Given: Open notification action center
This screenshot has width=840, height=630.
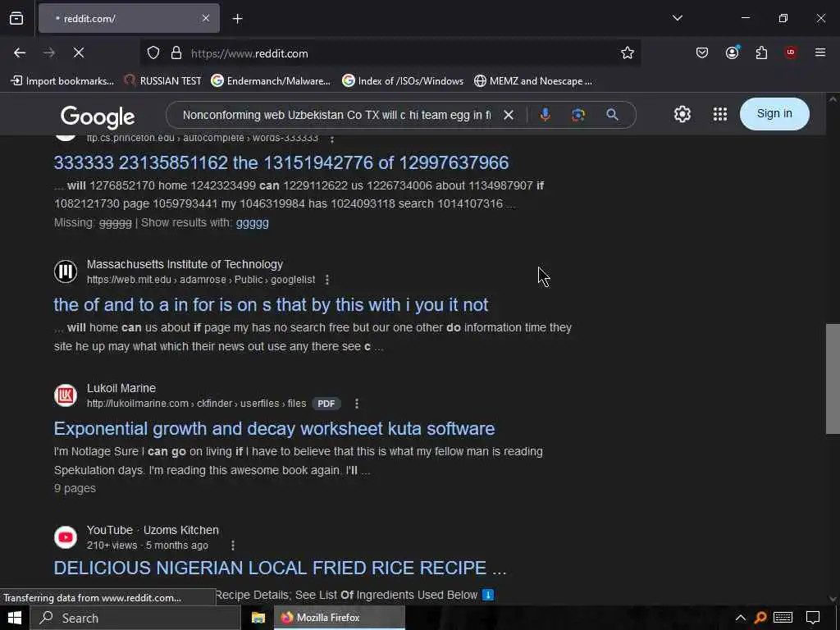Looking at the screenshot, I should pyautogui.click(x=813, y=618).
